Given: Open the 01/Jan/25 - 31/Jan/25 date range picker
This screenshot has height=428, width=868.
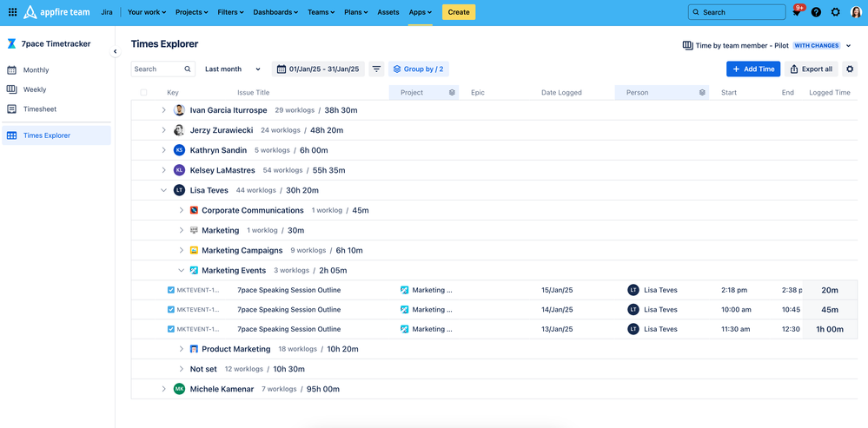Looking at the screenshot, I should (318, 69).
